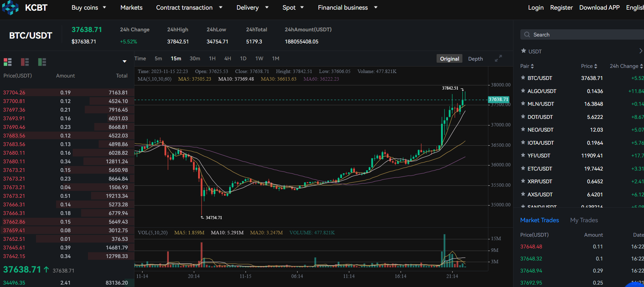Select the 1H chart interval
The width and height of the screenshot is (644, 287).
click(x=212, y=59)
